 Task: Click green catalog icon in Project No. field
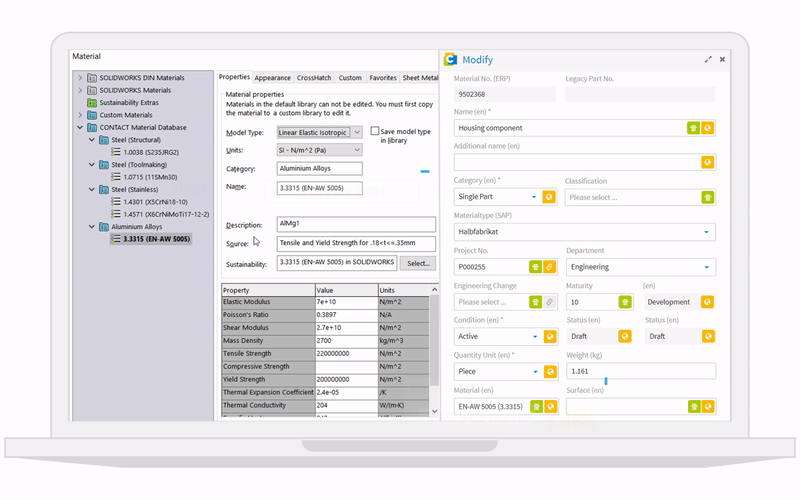pyautogui.click(x=535, y=267)
